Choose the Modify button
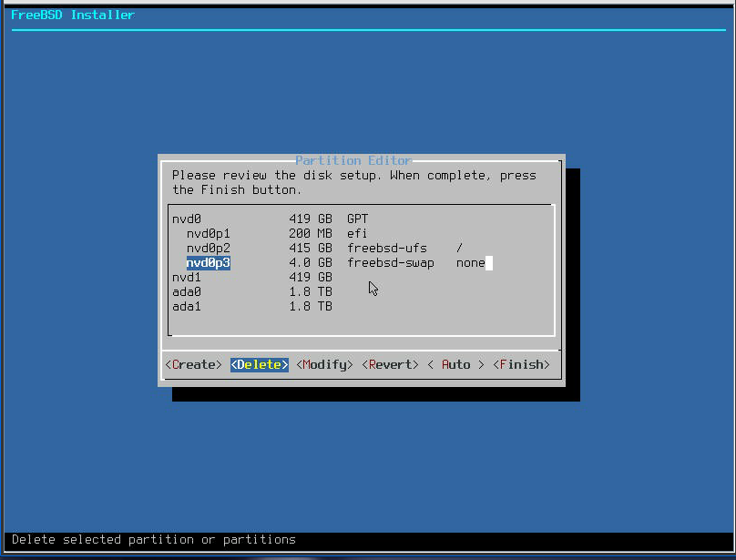This screenshot has width=736, height=560. pyautogui.click(x=325, y=365)
